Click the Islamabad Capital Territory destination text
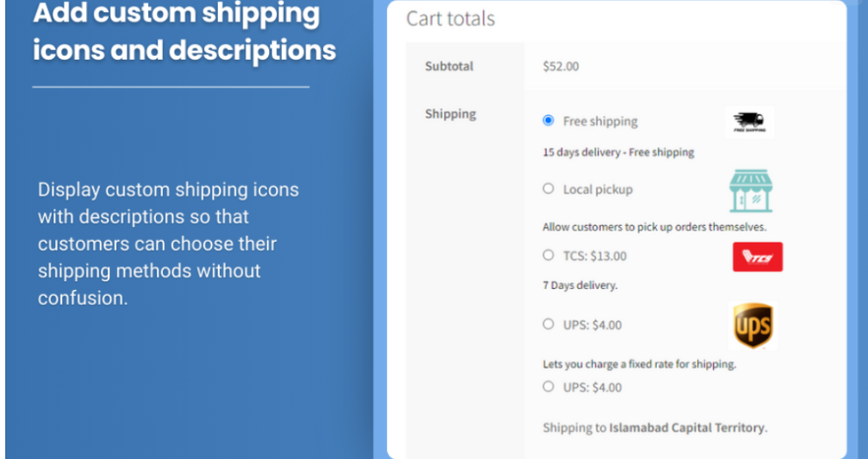 tap(687, 427)
